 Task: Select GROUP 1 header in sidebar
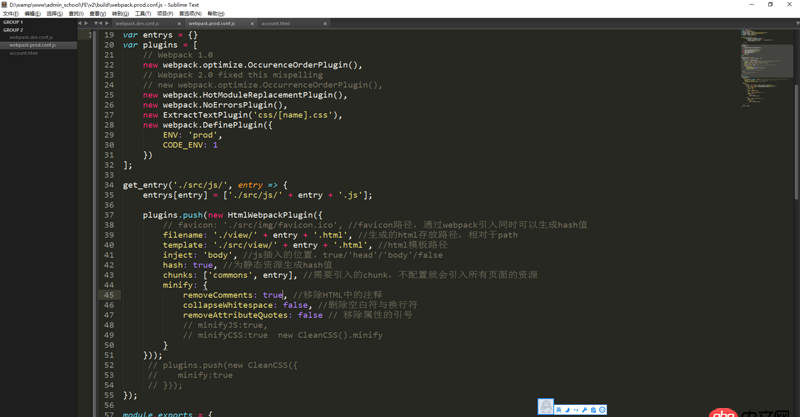point(13,22)
